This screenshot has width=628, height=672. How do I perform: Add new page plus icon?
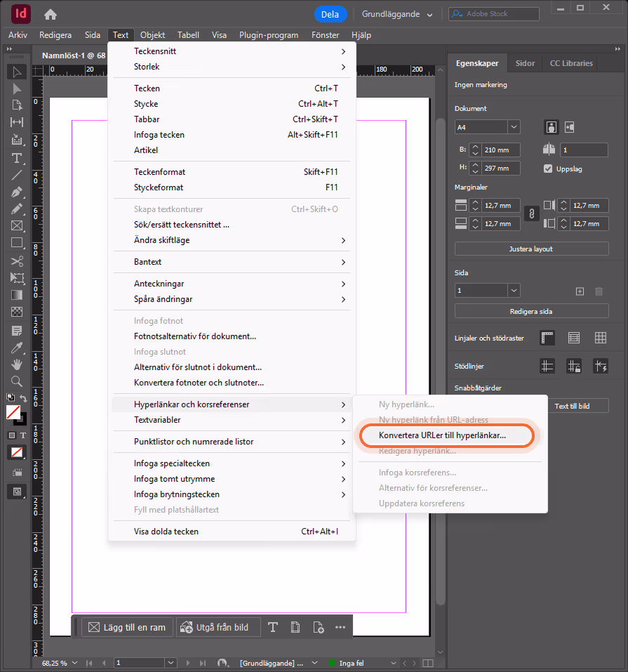pos(580,291)
